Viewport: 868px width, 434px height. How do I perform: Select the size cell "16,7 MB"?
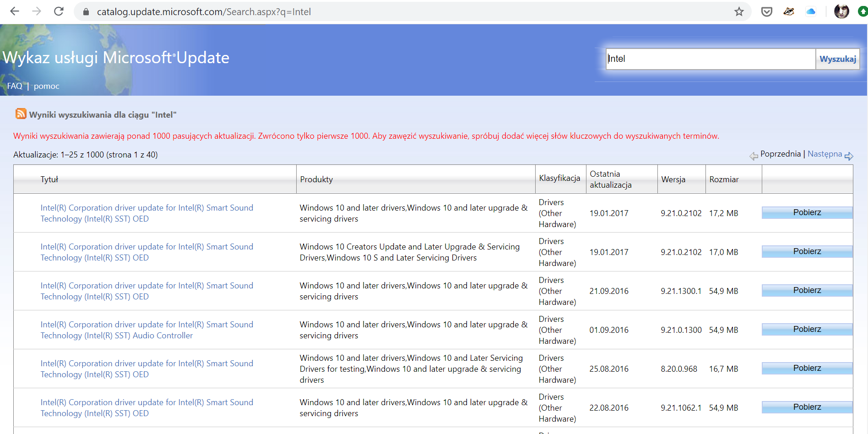click(724, 369)
